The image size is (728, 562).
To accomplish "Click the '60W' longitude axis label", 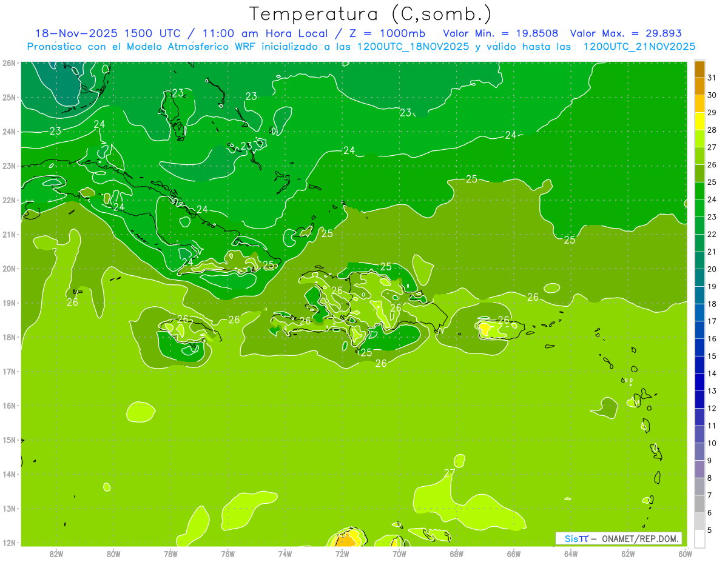I will 686,554.
